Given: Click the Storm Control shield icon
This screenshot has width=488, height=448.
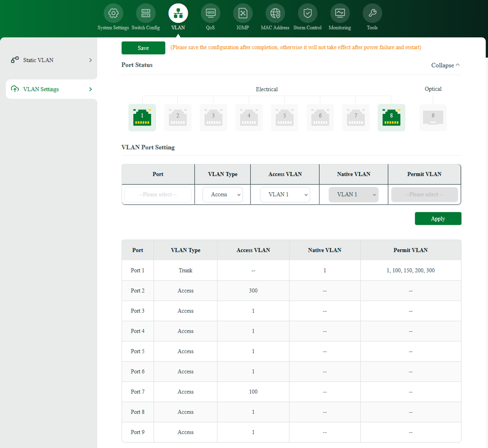Looking at the screenshot, I should (x=307, y=13).
